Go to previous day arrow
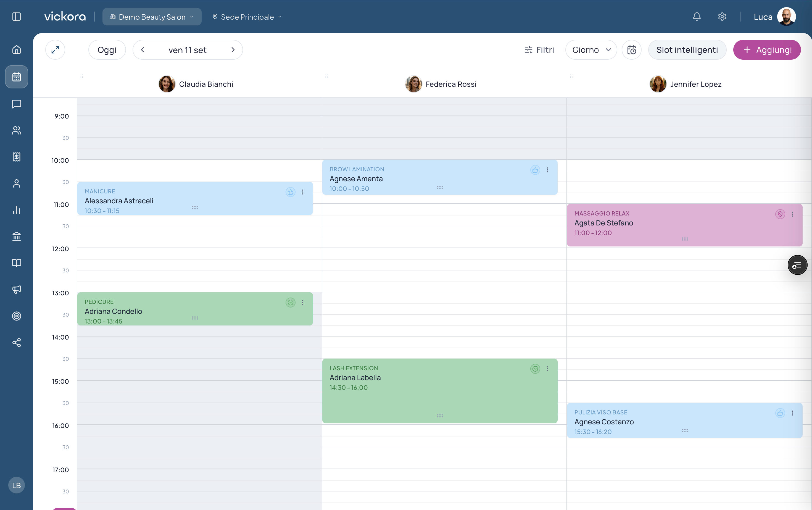The width and height of the screenshot is (812, 510). pyautogui.click(x=143, y=50)
